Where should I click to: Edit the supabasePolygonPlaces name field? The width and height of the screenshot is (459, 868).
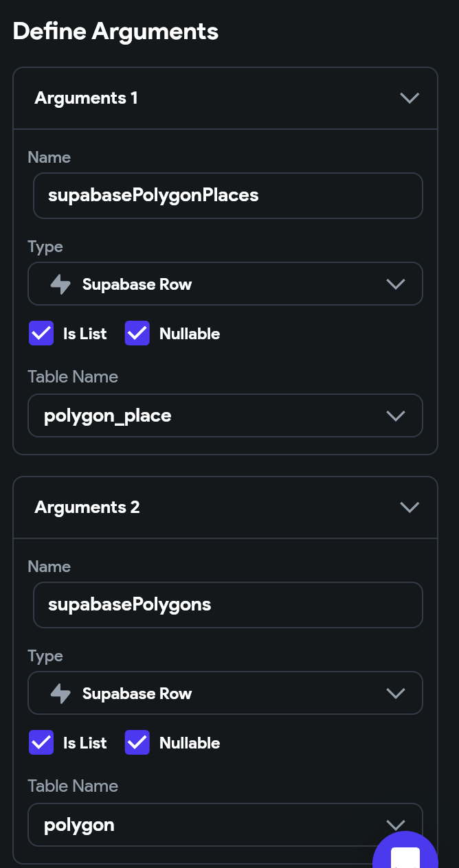pyautogui.click(x=227, y=196)
